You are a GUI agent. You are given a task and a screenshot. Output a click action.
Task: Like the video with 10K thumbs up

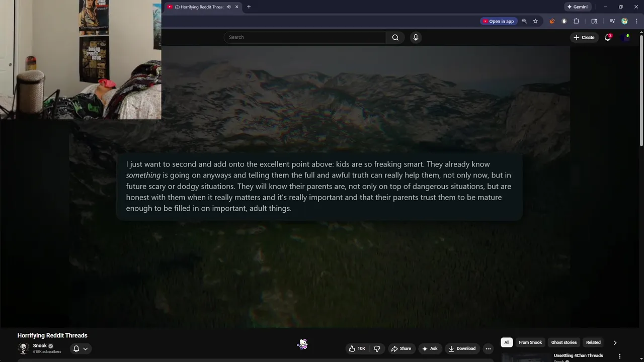click(357, 348)
